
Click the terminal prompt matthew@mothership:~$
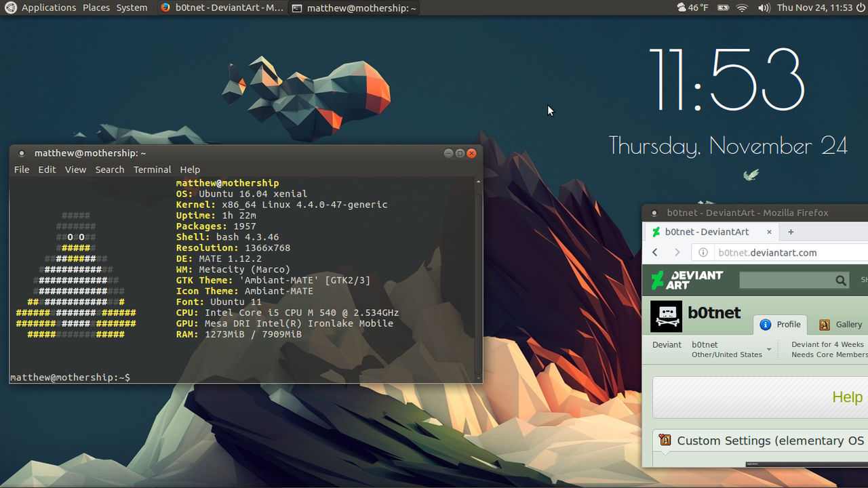(70, 378)
